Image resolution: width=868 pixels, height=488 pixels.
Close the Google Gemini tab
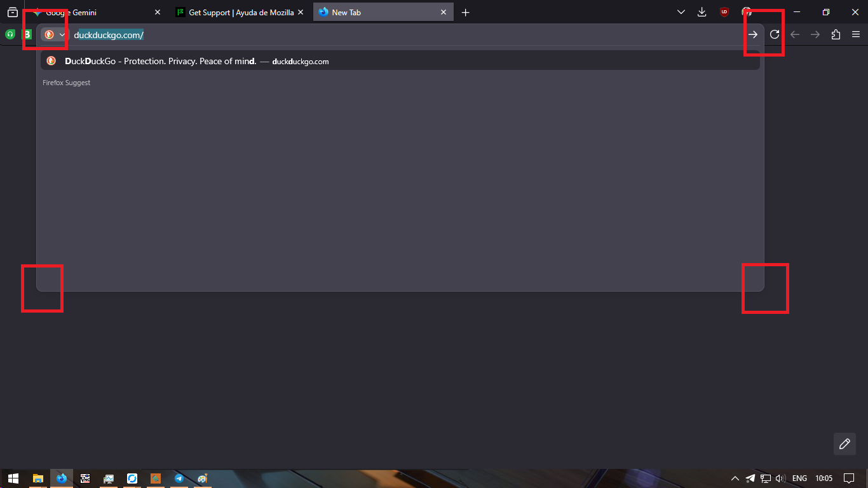pos(158,12)
